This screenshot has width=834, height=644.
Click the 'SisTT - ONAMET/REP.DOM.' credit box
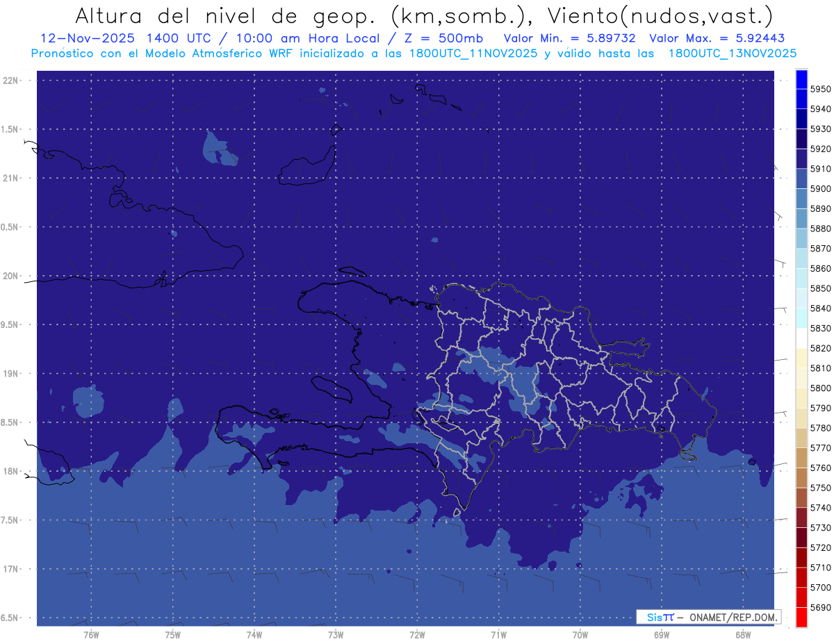(708, 617)
